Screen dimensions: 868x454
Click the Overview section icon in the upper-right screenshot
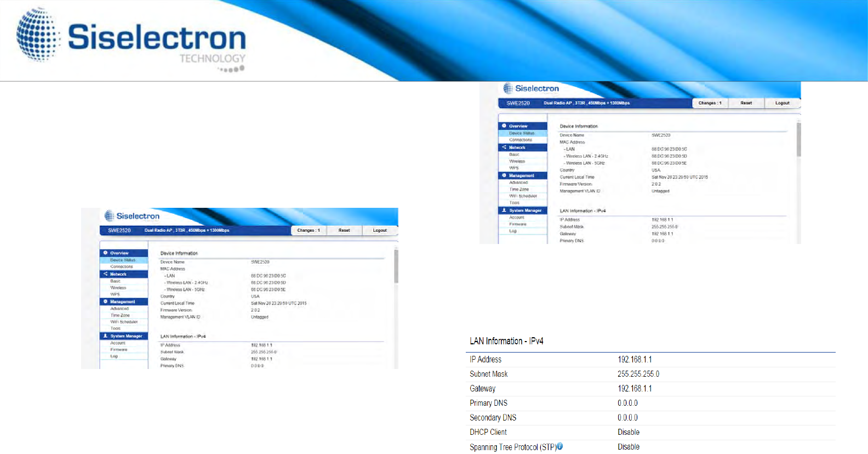504,126
